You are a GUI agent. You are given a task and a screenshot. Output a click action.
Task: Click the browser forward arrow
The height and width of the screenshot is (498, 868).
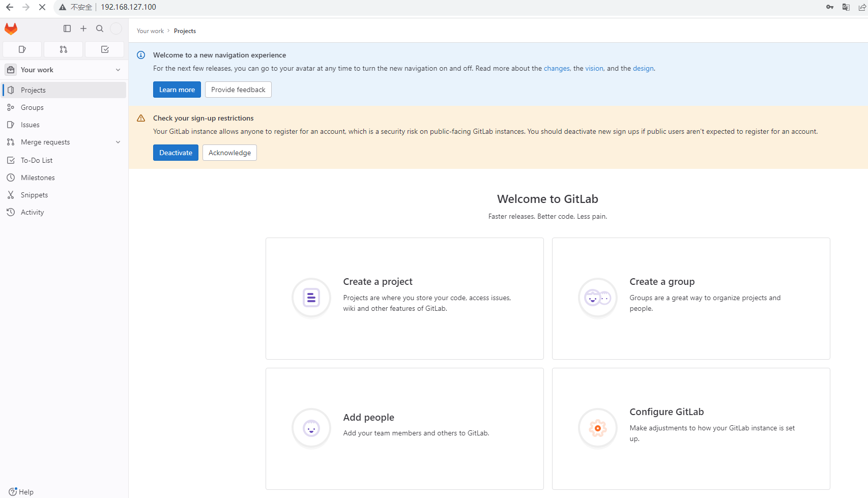pyautogui.click(x=26, y=7)
